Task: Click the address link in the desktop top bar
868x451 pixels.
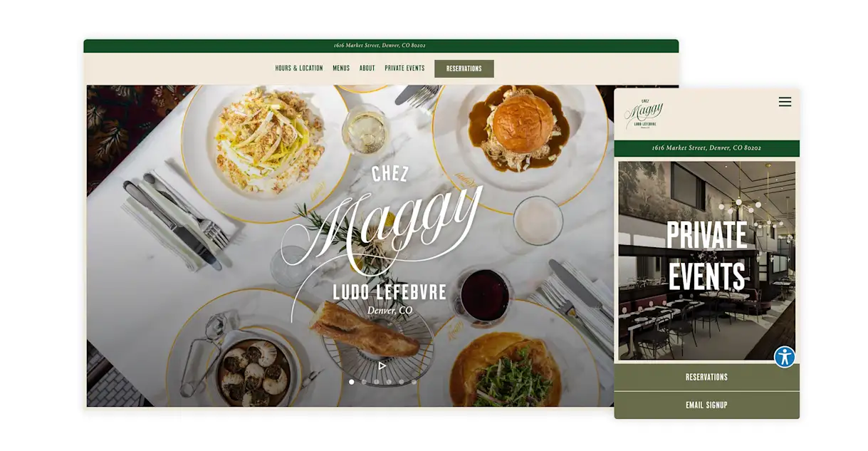Action: coord(380,46)
